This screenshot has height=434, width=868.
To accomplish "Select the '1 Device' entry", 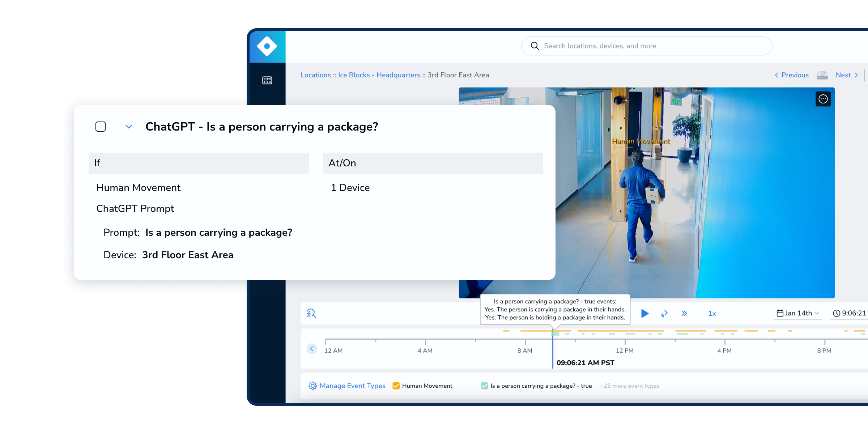I will (350, 188).
